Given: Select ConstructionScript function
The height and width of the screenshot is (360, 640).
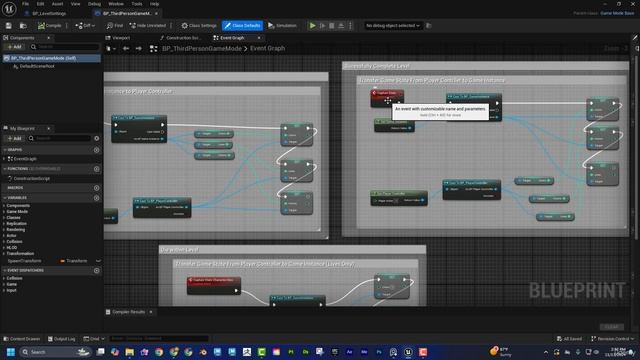Looking at the screenshot, I should (31, 179).
